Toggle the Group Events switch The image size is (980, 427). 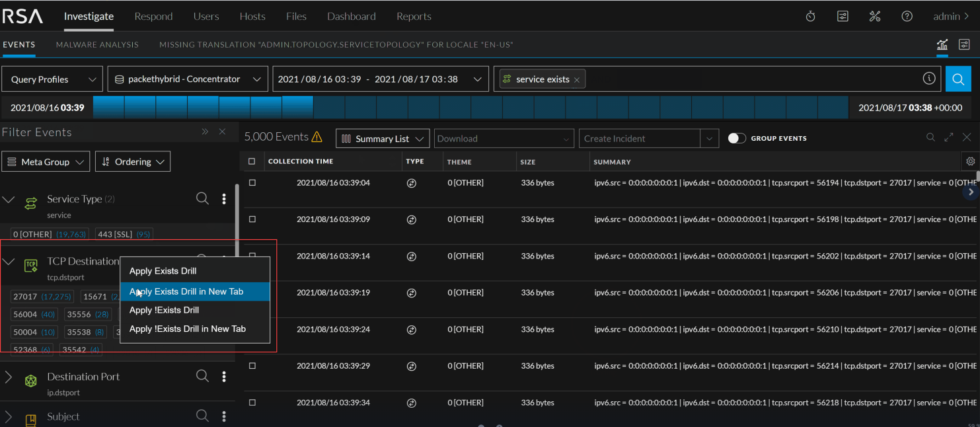click(736, 138)
